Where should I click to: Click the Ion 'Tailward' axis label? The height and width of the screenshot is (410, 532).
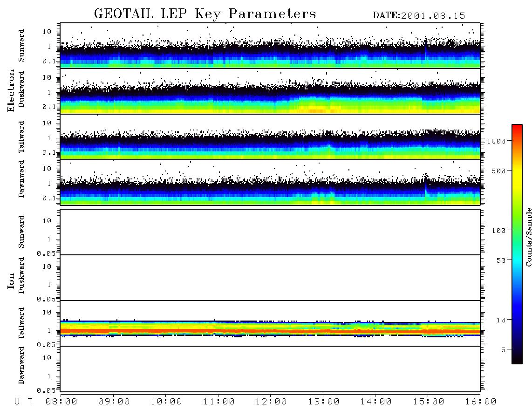click(21, 323)
